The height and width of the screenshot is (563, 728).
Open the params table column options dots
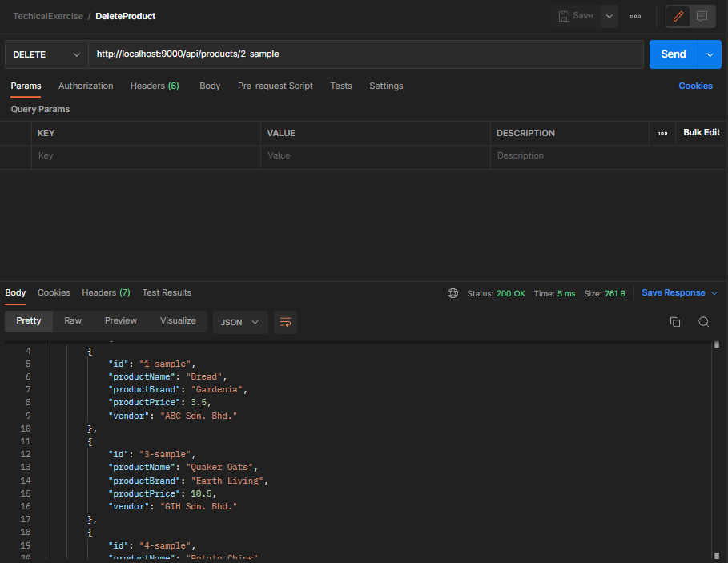(x=662, y=133)
